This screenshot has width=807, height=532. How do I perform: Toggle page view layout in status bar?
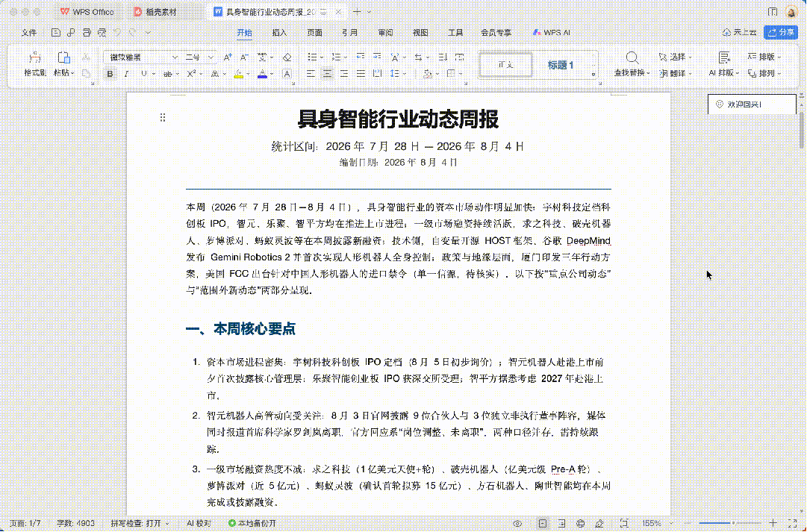tap(543, 523)
